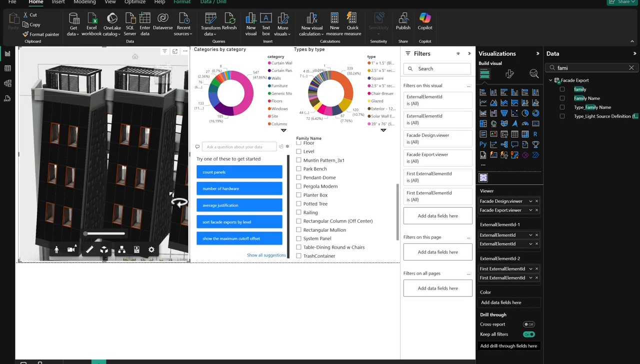The height and width of the screenshot is (364, 640).
Task: Select the Matrix visualization icon
Action: [x=525, y=134]
